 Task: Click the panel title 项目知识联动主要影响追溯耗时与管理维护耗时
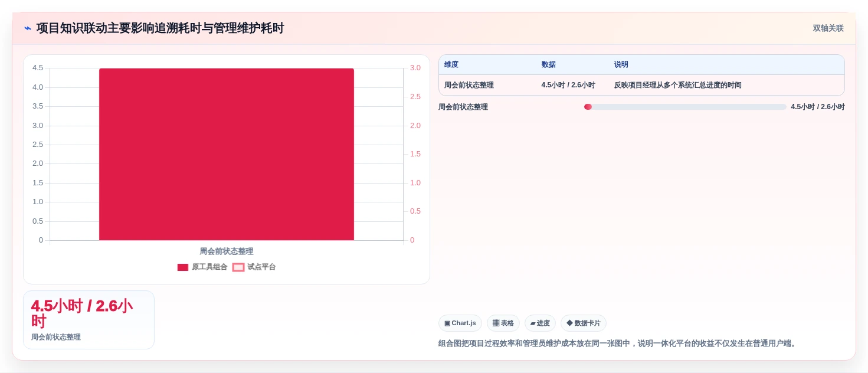tap(160, 28)
